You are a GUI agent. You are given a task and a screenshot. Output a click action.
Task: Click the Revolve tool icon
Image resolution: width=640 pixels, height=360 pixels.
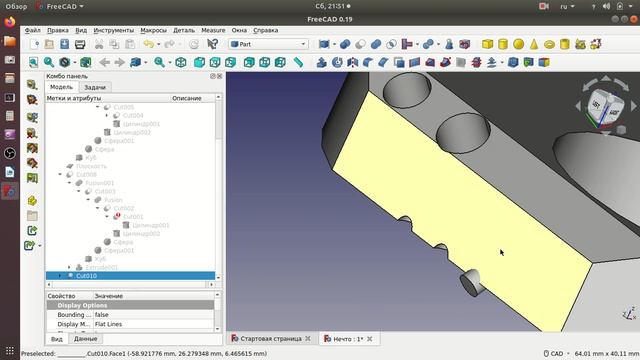click(337, 62)
